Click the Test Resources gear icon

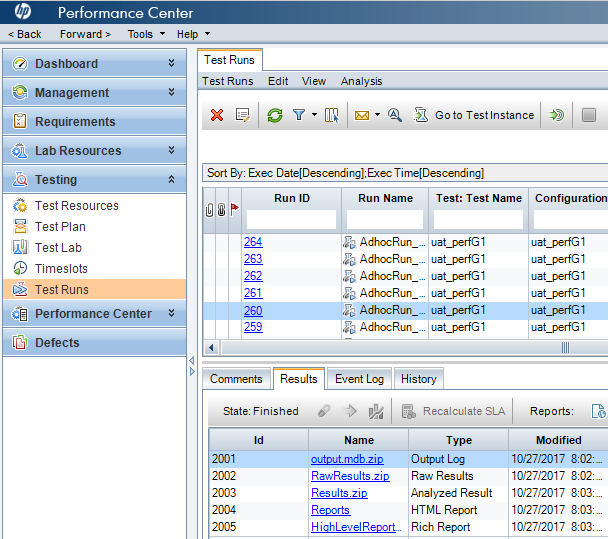click(x=20, y=205)
